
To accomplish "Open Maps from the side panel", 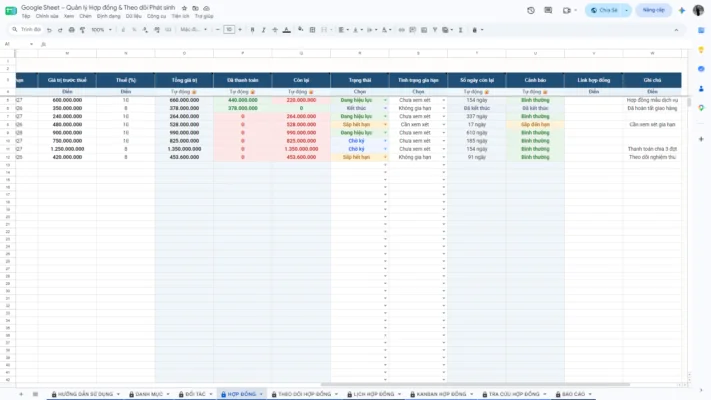I will [701, 108].
